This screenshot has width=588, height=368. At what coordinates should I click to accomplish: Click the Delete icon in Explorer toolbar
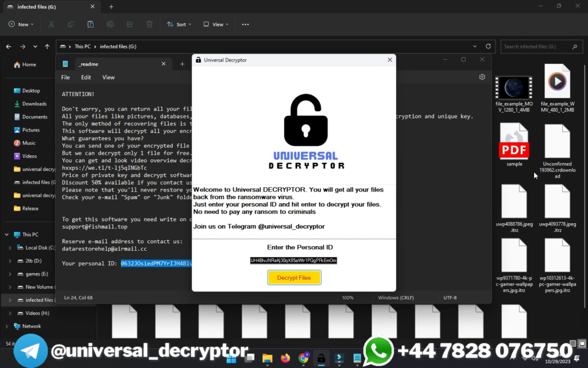[x=149, y=24]
